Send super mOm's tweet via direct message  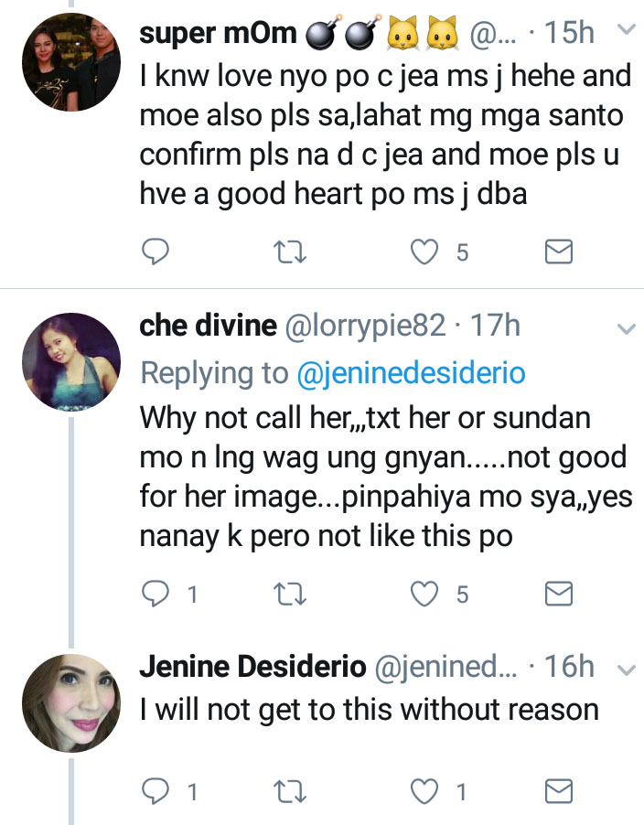coord(558,252)
